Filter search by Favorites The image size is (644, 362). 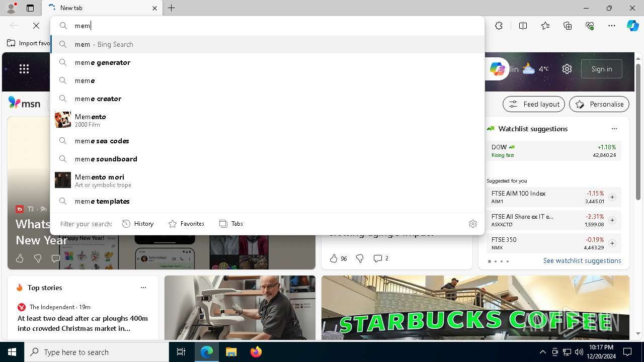[186, 224]
